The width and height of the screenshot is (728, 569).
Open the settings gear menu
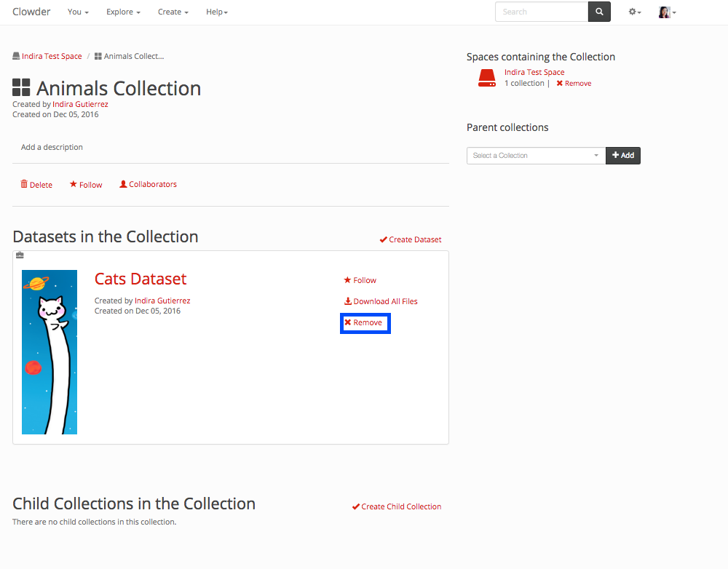635,12
